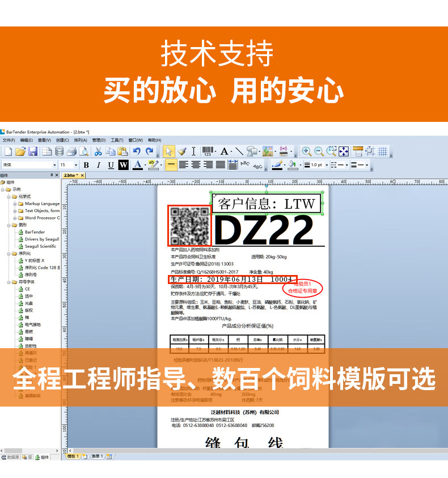This screenshot has width=448, height=478.
Task: Copy selection with copy icon
Action: (x=110, y=151)
